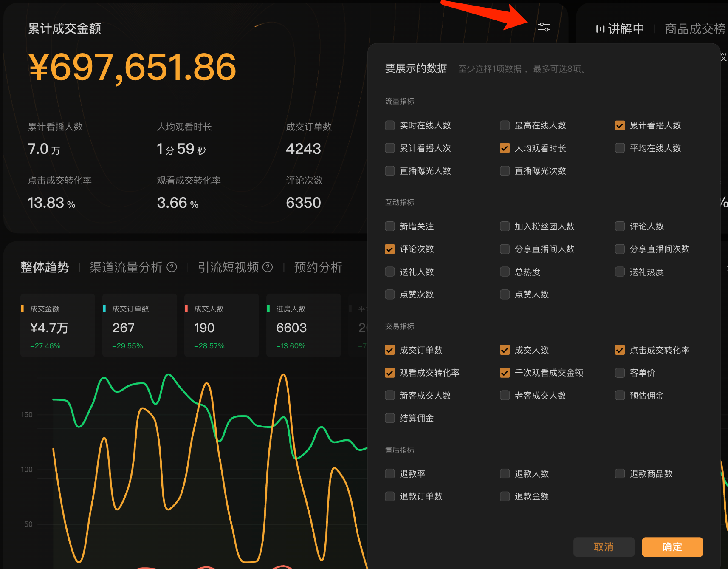Click the 成交订单数 trend card
The width and height of the screenshot is (728, 569).
click(139, 326)
